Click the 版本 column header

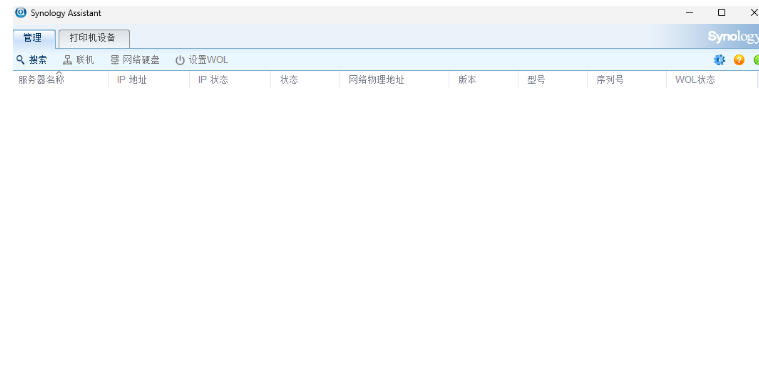click(484, 80)
